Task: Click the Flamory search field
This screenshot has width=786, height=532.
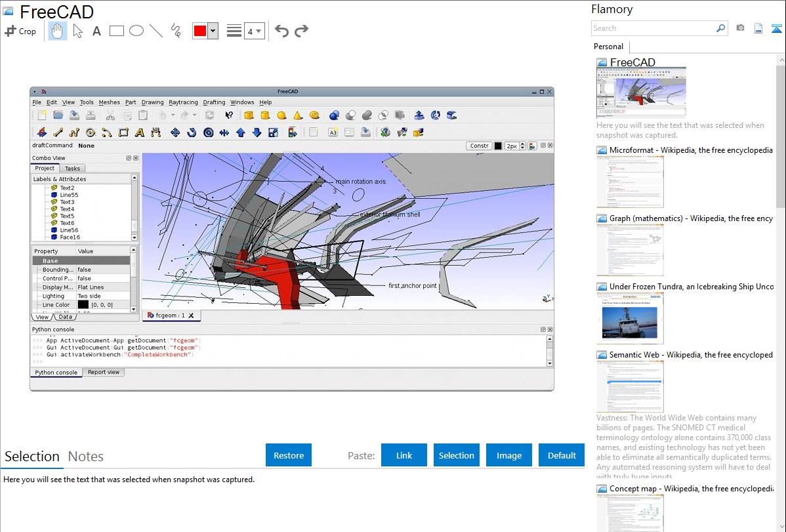Action: pos(653,28)
